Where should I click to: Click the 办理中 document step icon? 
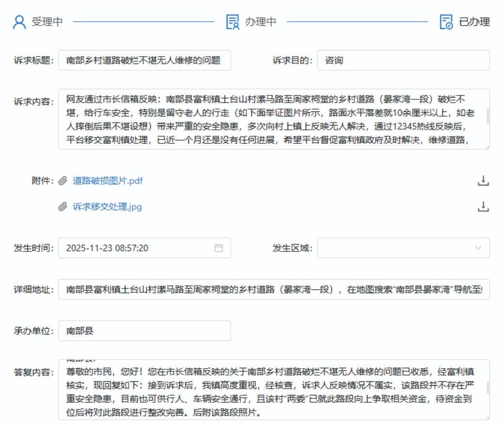point(233,22)
